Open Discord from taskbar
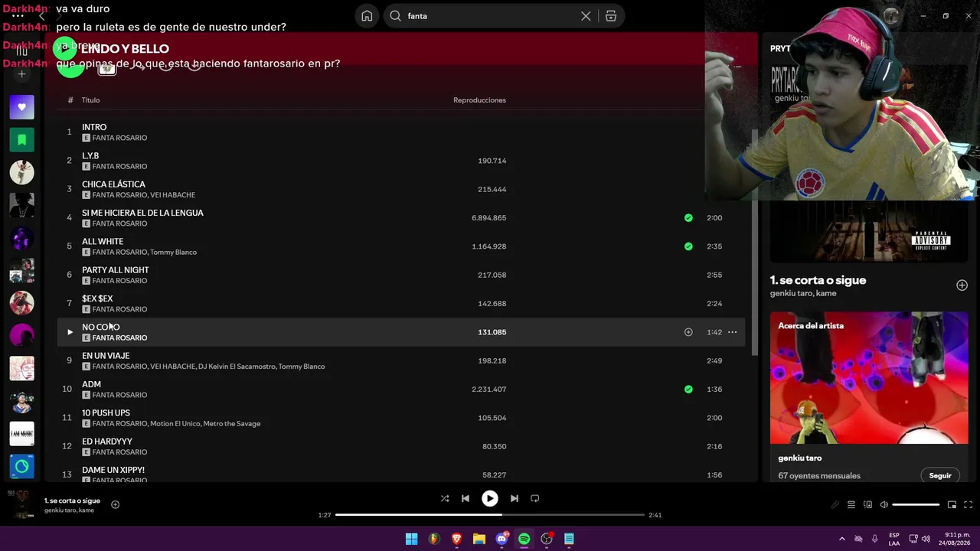This screenshot has height=551, width=980. [501, 540]
